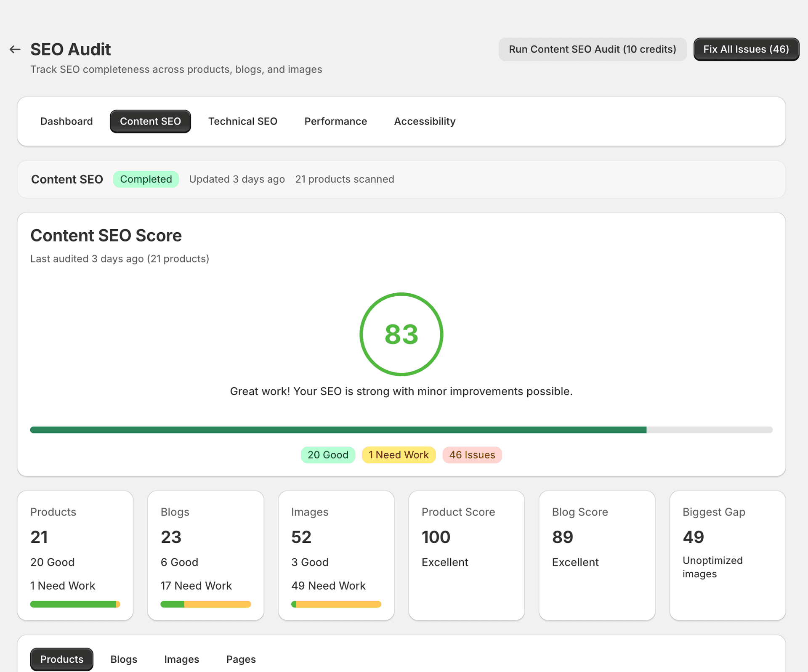Filter by the 1 Need Work badge
The height and width of the screenshot is (672, 808).
(x=399, y=455)
